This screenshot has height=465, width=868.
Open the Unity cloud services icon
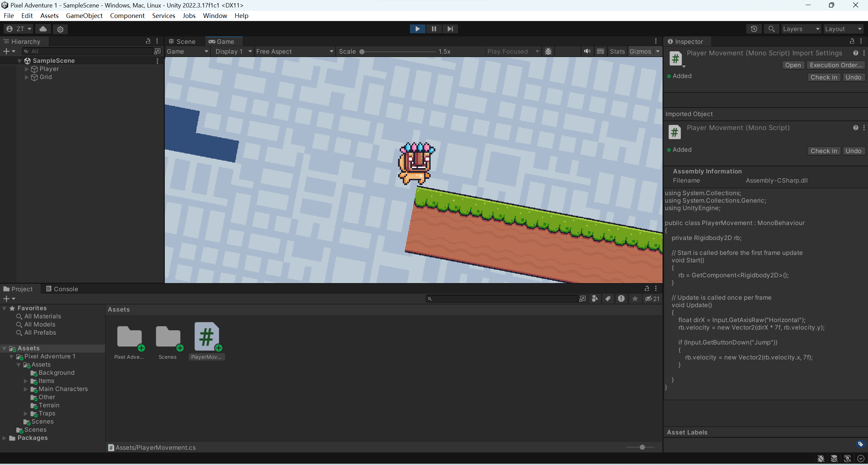(x=42, y=29)
